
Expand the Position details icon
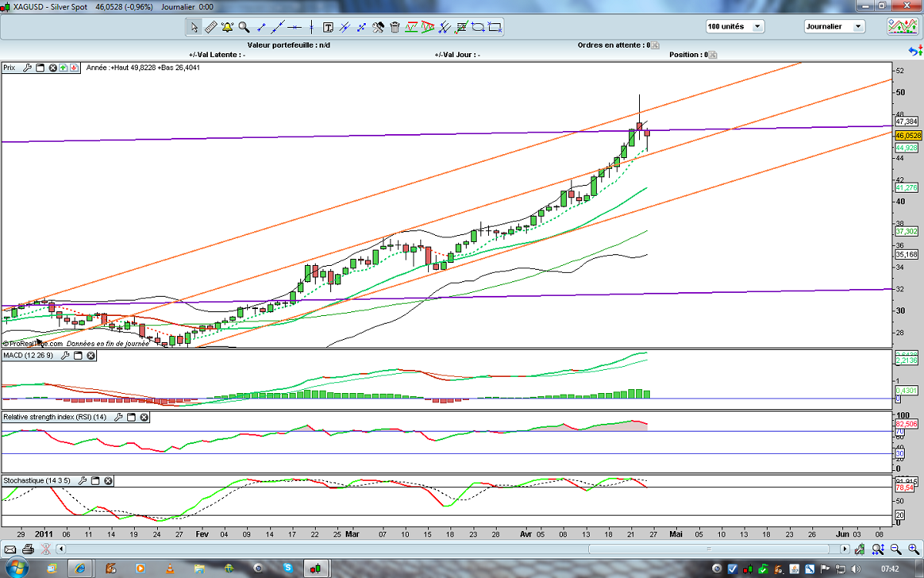tap(712, 55)
